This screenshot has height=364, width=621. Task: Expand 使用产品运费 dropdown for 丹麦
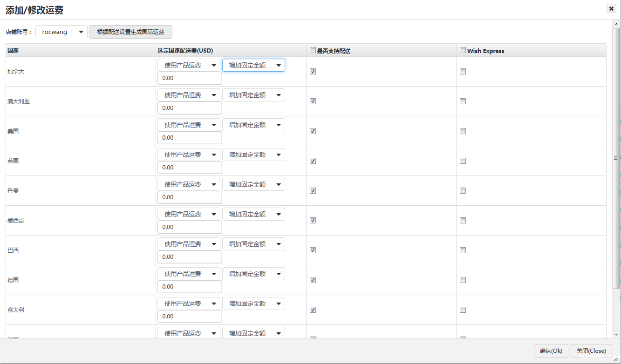pos(189,185)
